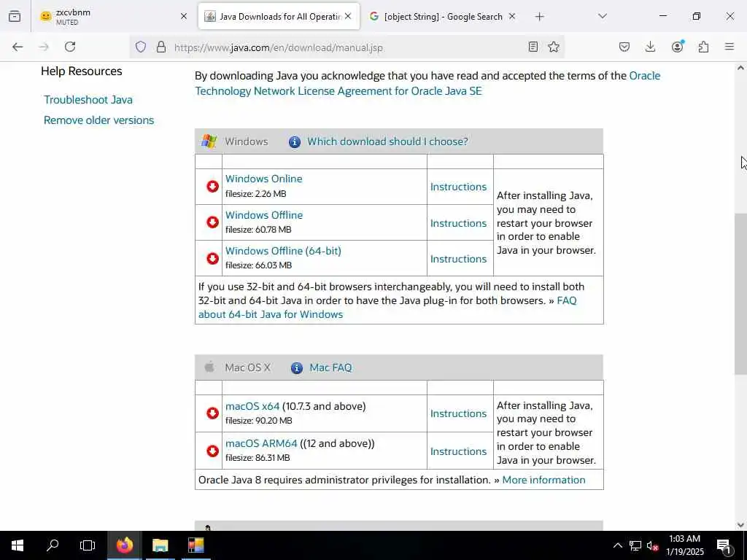Open the Firefox downloads panel
This screenshot has height=560, width=747.
coord(650,47)
